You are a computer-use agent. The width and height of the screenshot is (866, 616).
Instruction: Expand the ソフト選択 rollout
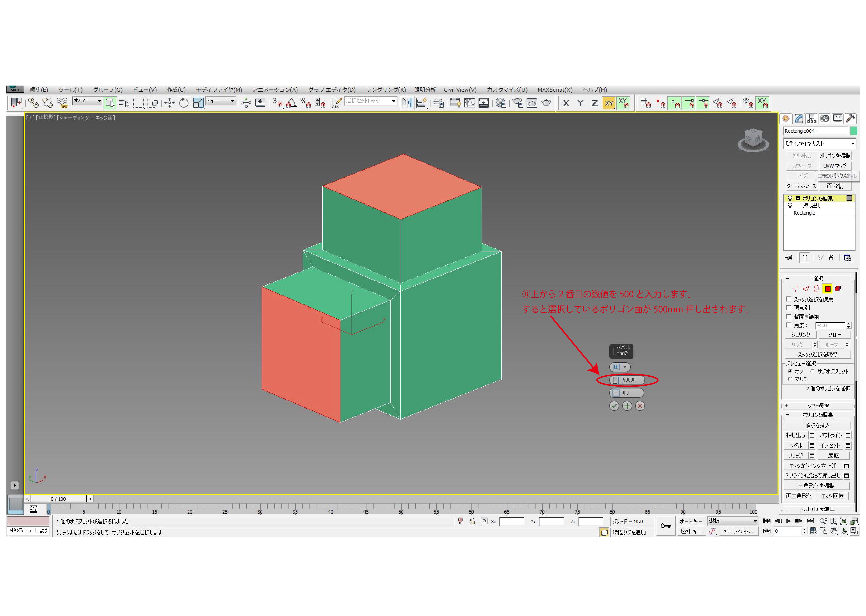pyautogui.click(x=818, y=406)
